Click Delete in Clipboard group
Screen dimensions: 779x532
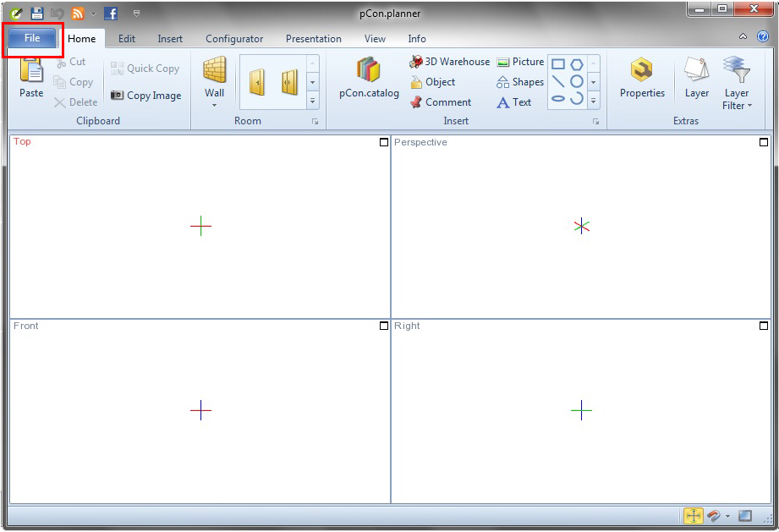point(75,102)
